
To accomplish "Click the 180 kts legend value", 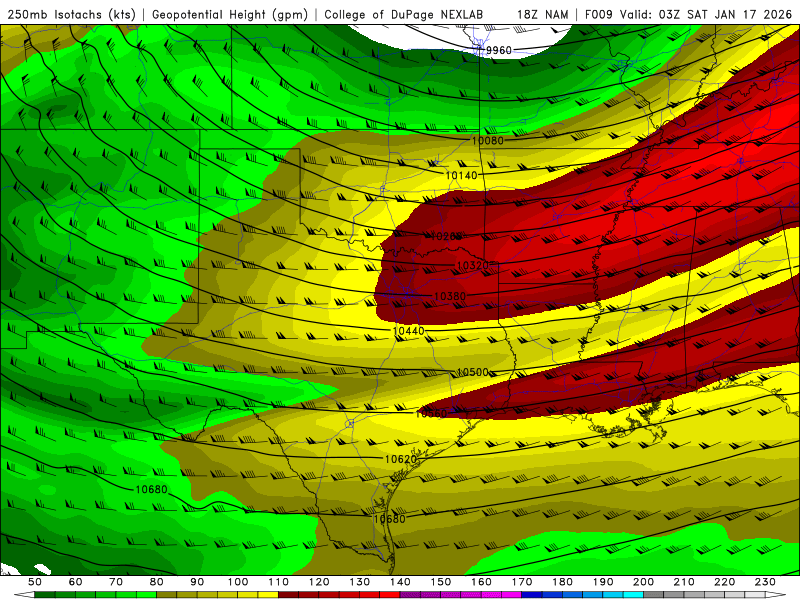I will pyautogui.click(x=562, y=582).
